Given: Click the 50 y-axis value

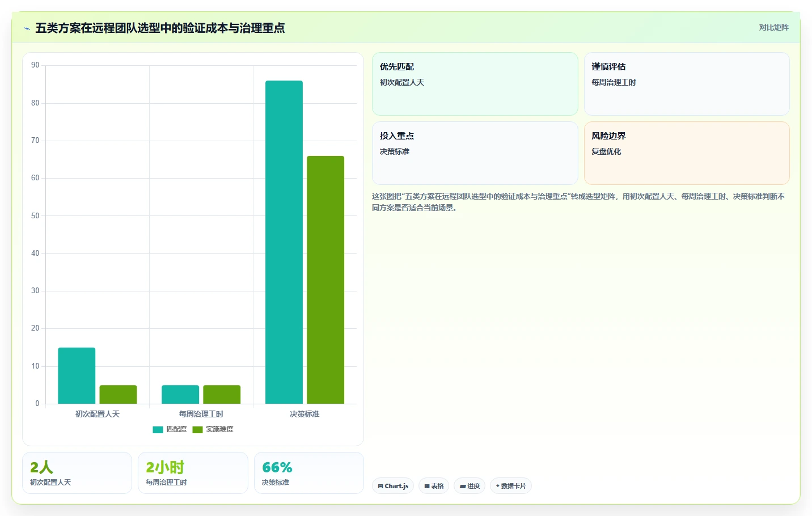Looking at the screenshot, I should [x=35, y=215].
